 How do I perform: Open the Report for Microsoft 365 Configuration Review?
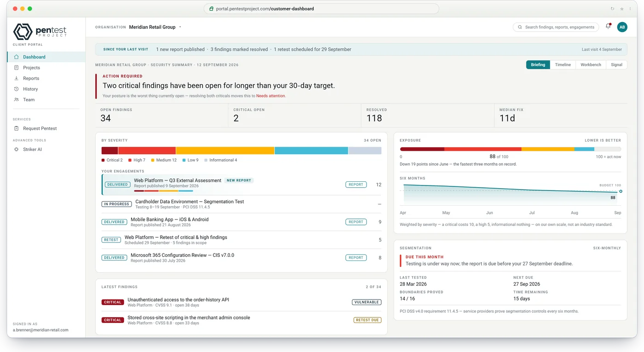click(356, 258)
